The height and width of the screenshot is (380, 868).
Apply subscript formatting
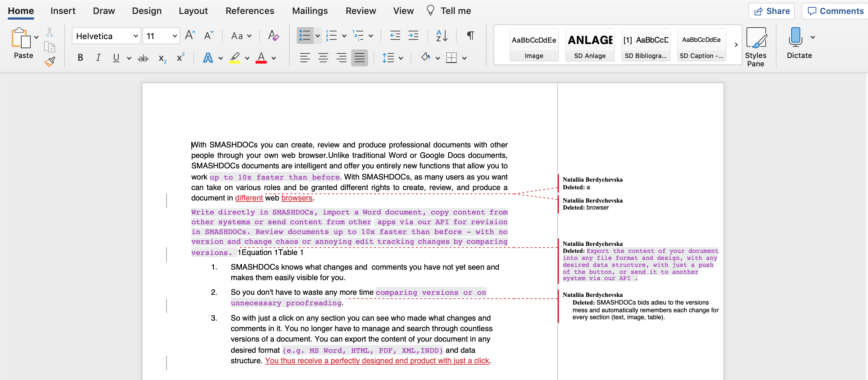pos(162,58)
